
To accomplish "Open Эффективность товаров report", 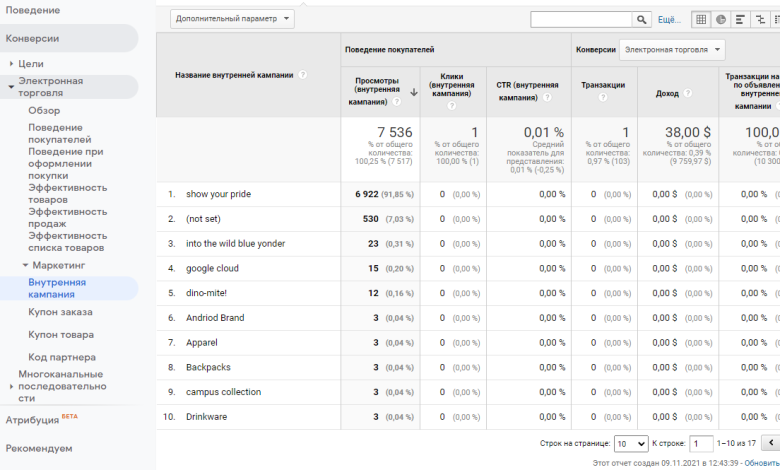I will coord(67,193).
